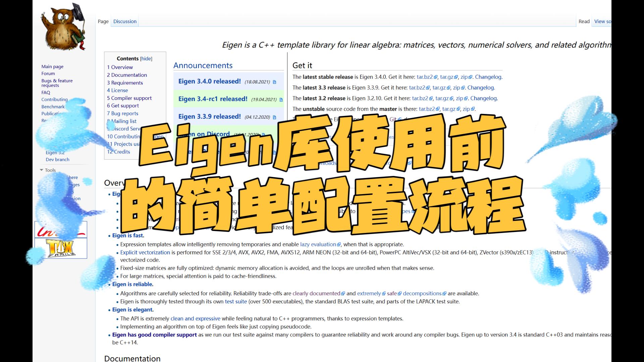Click the Announcements heading

[x=203, y=66]
